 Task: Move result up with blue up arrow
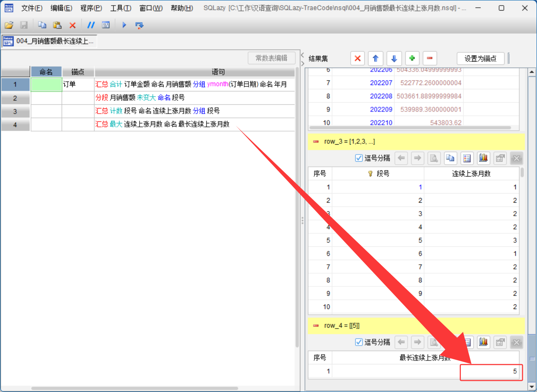pyautogui.click(x=376, y=58)
